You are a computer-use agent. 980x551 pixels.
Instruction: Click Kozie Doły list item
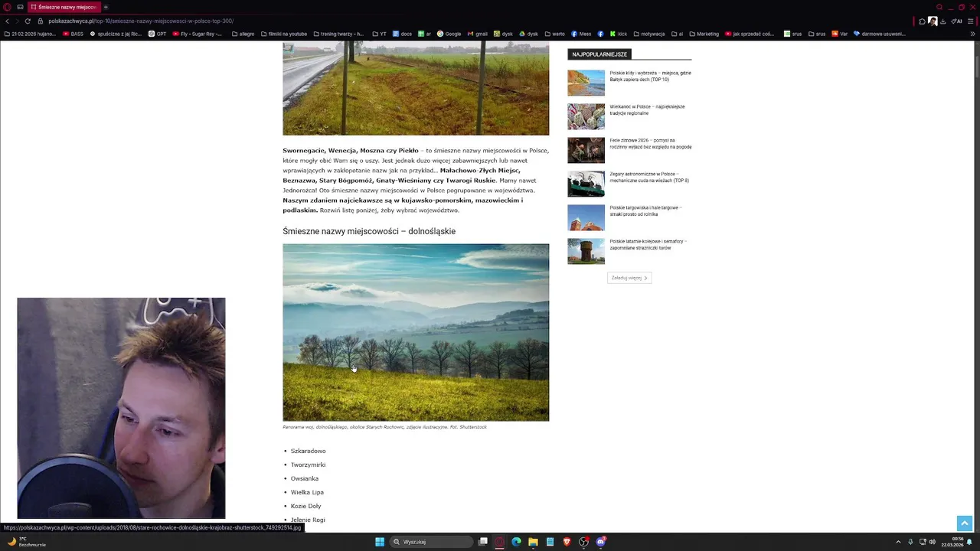[306, 506]
